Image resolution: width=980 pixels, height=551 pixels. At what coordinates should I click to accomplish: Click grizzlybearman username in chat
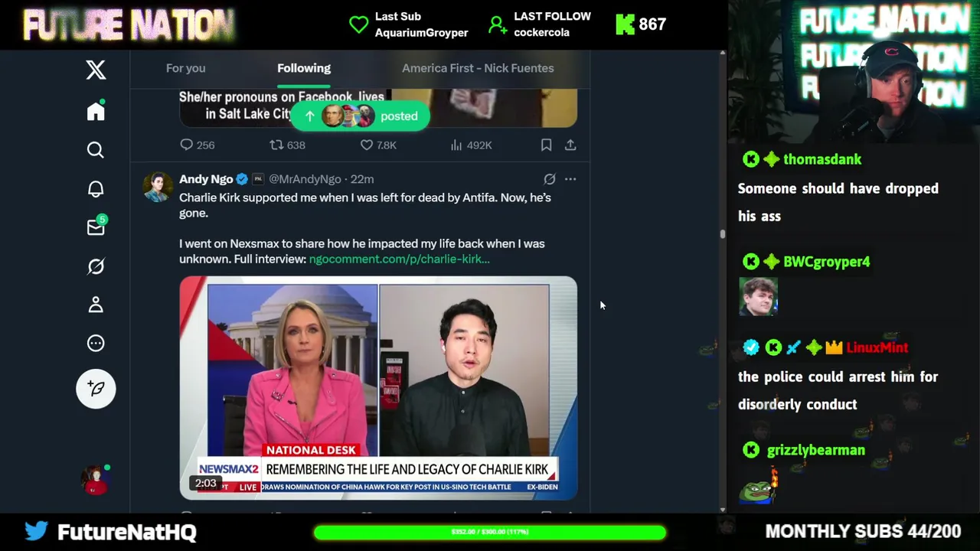pyautogui.click(x=816, y=450)
